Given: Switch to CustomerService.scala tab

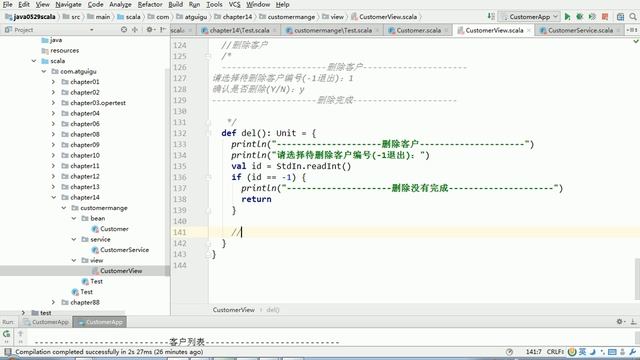Looking at the screenshot, I should point(580,30).
